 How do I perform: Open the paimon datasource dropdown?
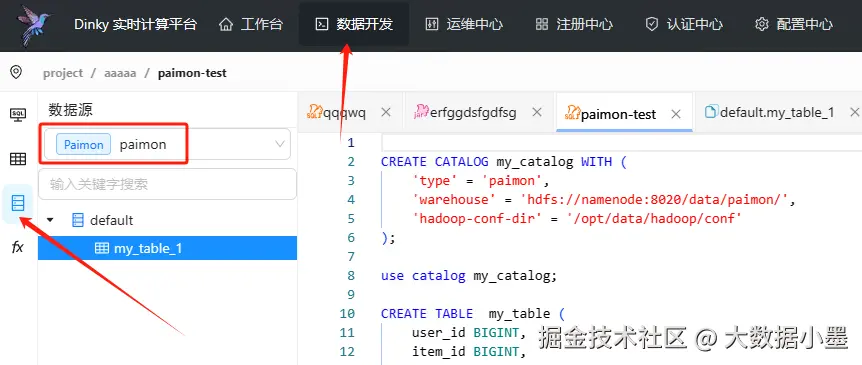167,145
